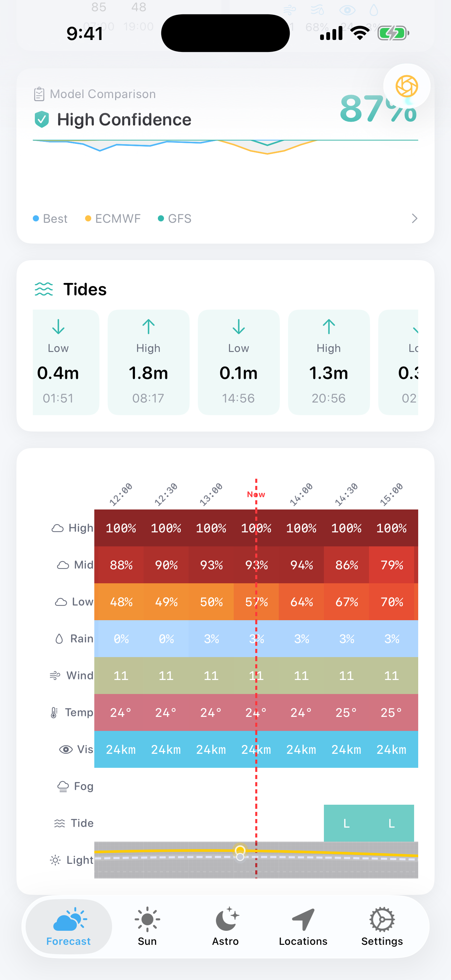Screen dimensions: 451x980
Task: Tap the orange camera aperture button
Action: 407,86
